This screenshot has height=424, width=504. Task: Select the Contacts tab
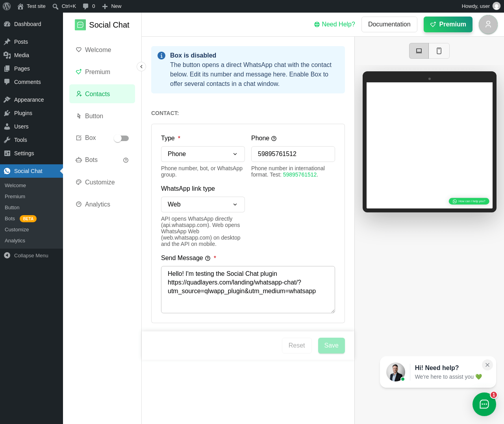(102, 94)
